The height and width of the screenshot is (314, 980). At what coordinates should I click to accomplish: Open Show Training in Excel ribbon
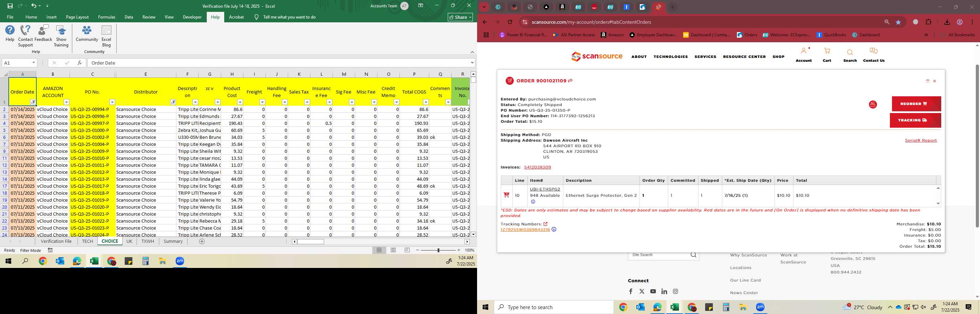click(x=61, y=36)
